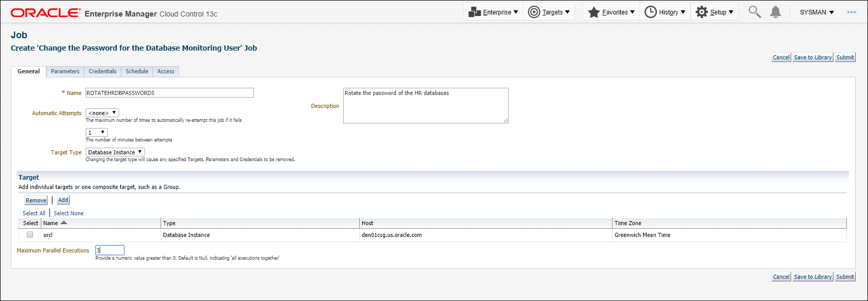Open the notifications bell icon

pos(775,12)
